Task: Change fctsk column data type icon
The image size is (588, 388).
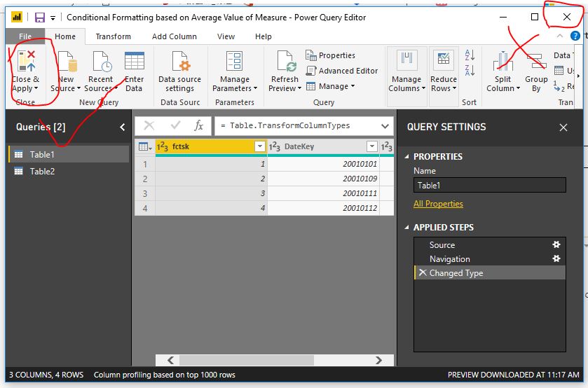Action: tap(163, 146)
